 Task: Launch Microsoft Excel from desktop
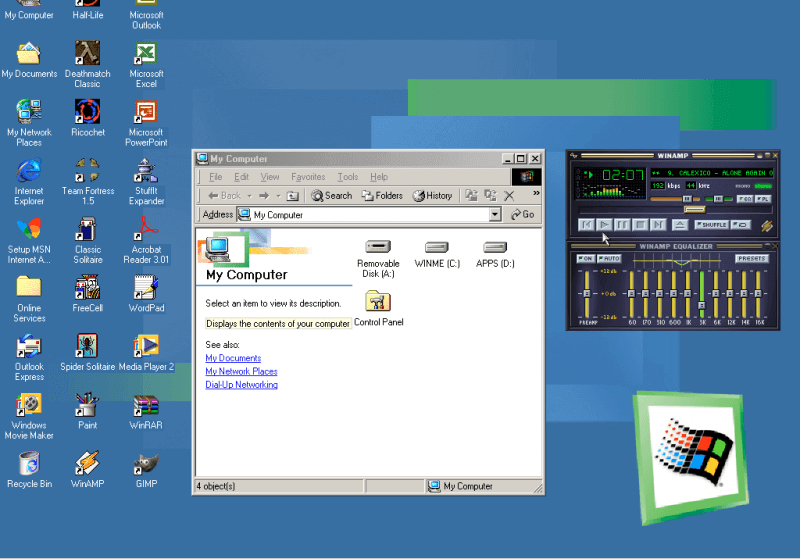click(x=146, y=64)
